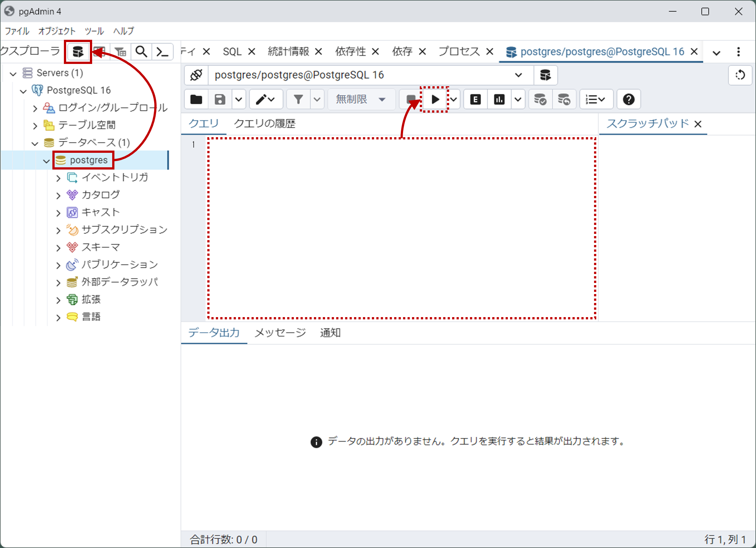This screenshot has width=756, height=548.
Task: Open the Query Tool from the explorer toolbar
Action: (78, 52)
